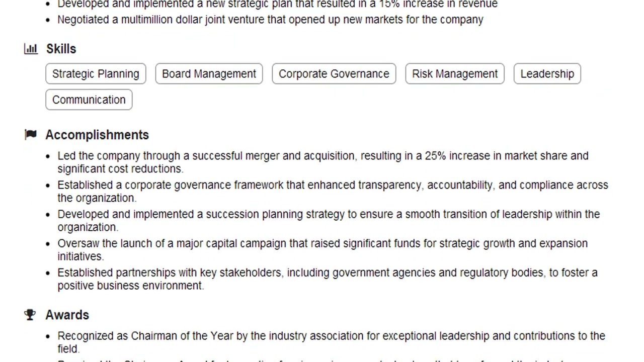This screenshot has height=362, width=644.
Task: Click the Leadership skill tag
Action: coord(547,74)
